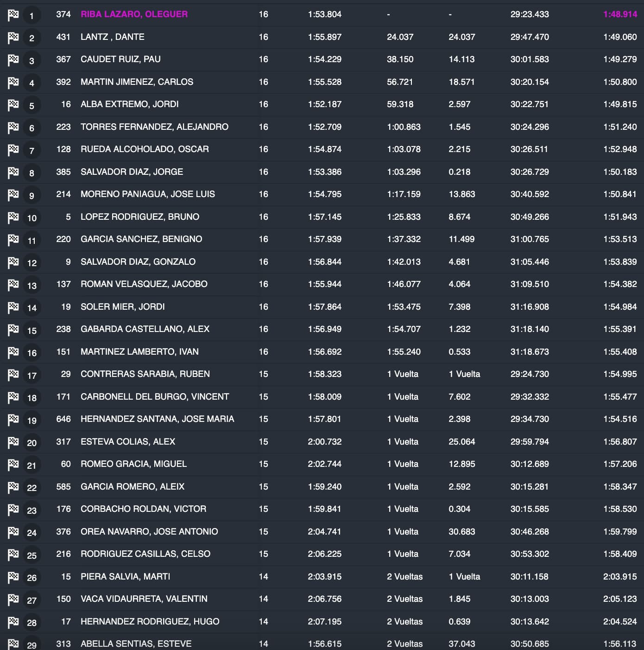
Task: Click the checkered flag next to position 10
Action: click(x=13, y=217)
